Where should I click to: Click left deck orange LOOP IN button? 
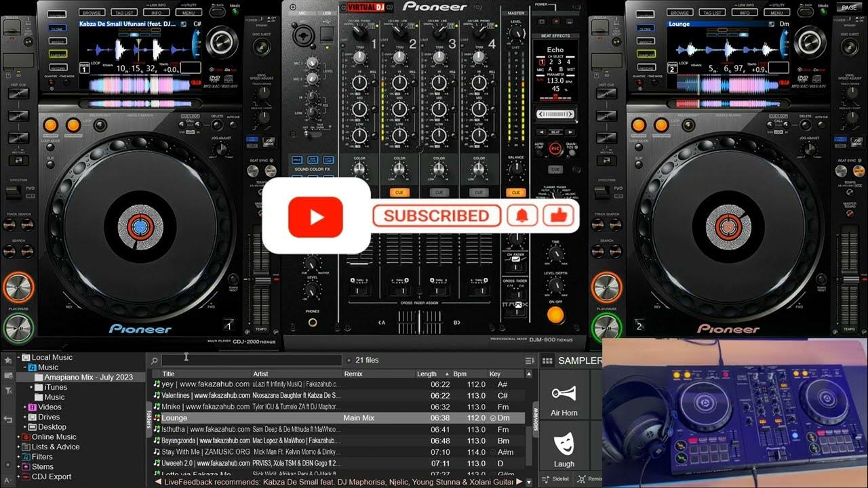pyautogui.click(x=50, y=125)
